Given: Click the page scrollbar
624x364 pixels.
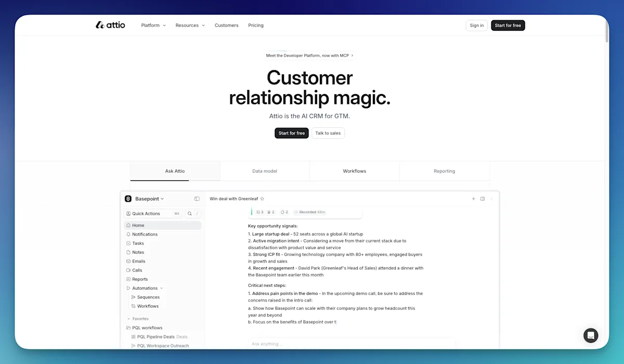Looking at the screenshot, I should (606, 31).
